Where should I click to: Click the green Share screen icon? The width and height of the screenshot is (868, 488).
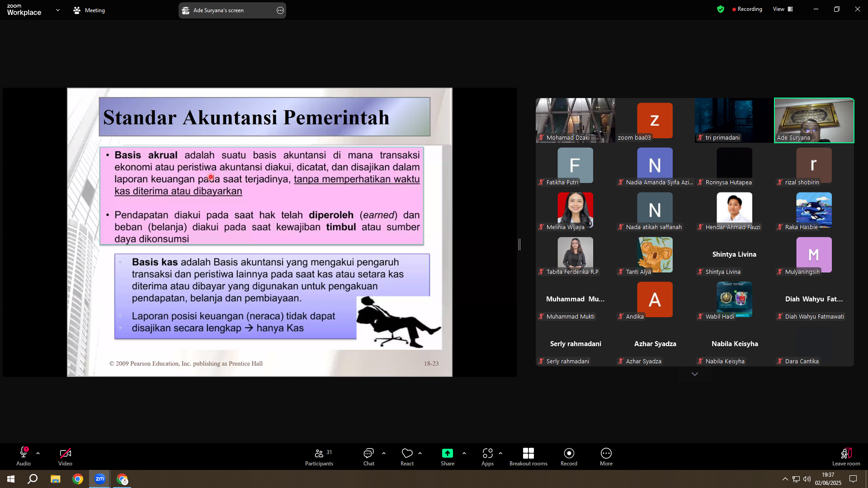448,453
